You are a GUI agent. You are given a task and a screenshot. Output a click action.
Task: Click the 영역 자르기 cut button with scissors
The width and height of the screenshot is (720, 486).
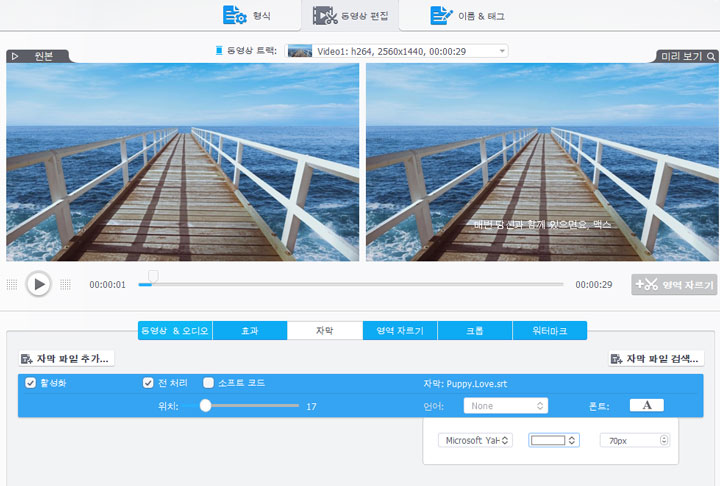pyautogui.click(x=674, y=285)
